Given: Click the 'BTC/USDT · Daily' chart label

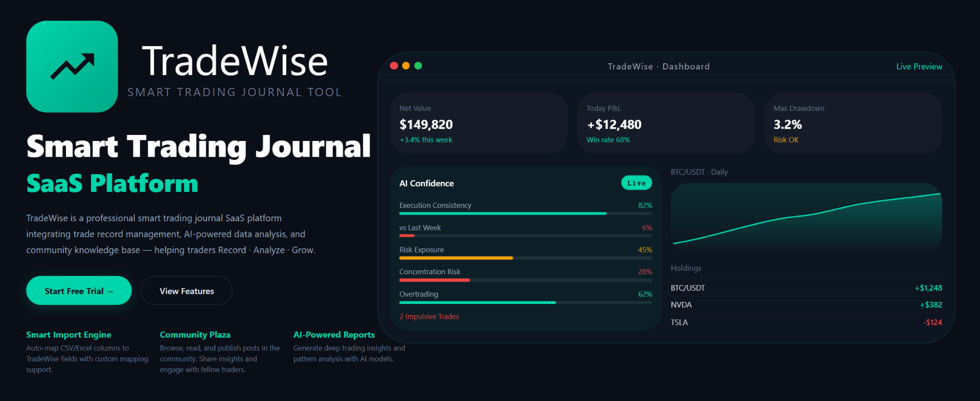Looking at the screenshot, I should coord(699,172).
